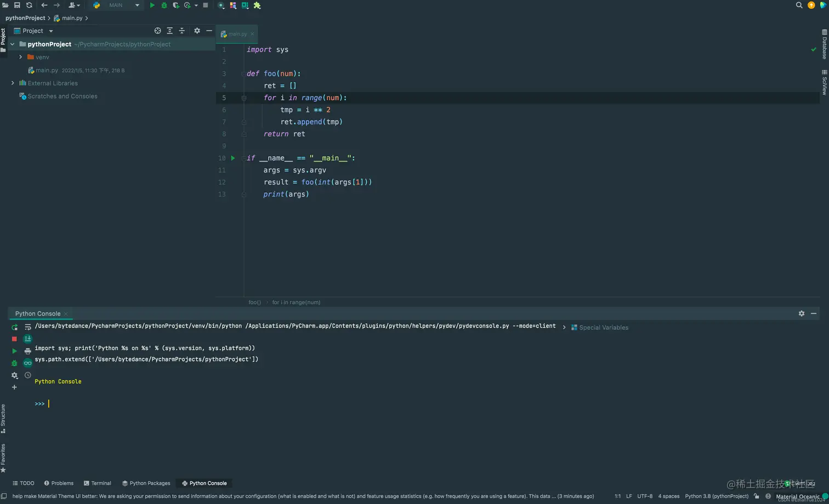Stop the run with the grey square

point(206,5)
